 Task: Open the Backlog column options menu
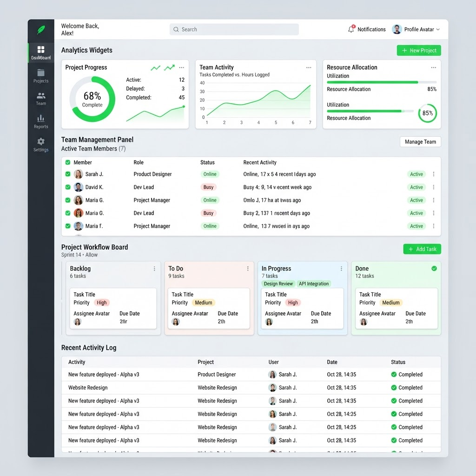(x=154, y=269)
